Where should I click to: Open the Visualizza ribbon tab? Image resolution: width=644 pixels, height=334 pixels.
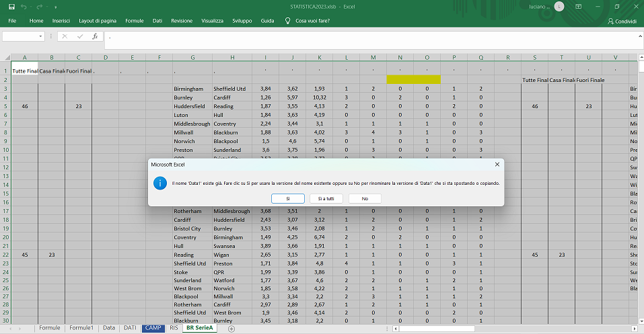point(212,21)
